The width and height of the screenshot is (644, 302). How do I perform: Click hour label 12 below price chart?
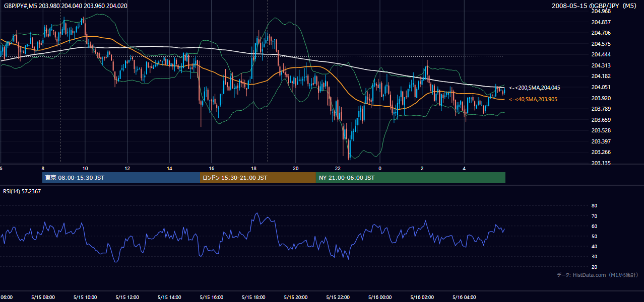pos(127,168)
